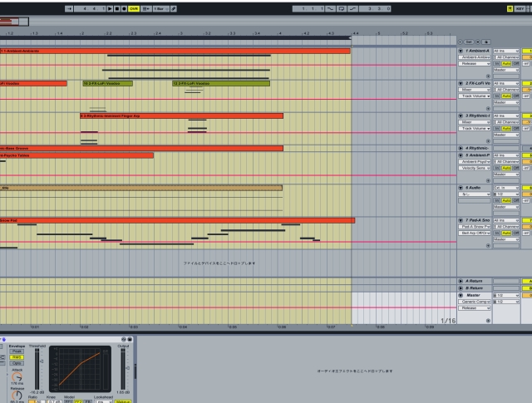Collapse the 1 Ambient-A track

(461, 51)
